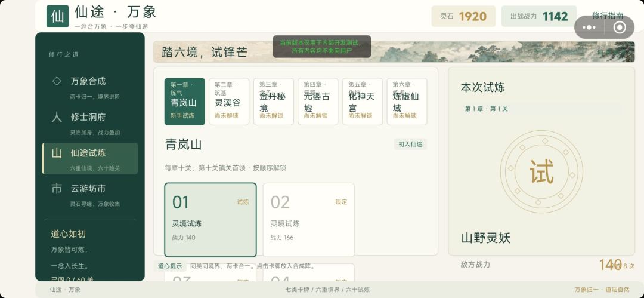This screenshot has height=298, width=644.
Task: Click the footer text 万象归一 · 道法自然
Action: click(x=602, y=290)
